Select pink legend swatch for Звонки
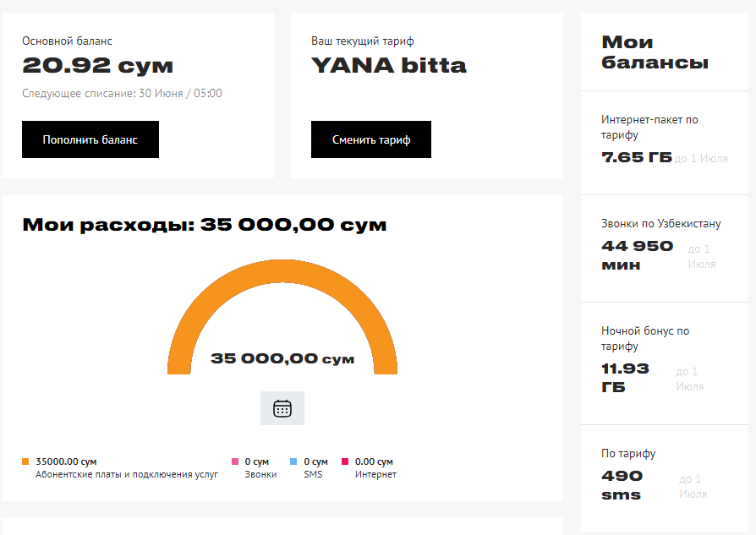Viewport: 756px width, 535px height. coord(235,461)
